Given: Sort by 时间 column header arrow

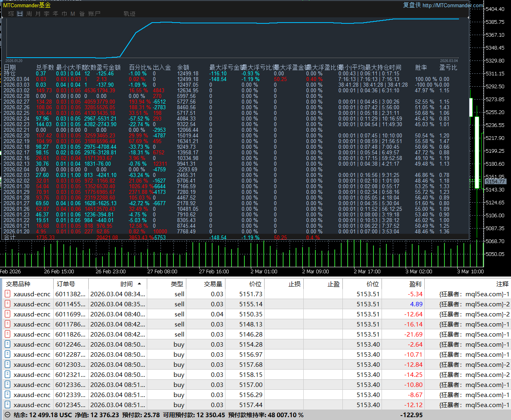Looking at the screenshot, I should point(139,284).
